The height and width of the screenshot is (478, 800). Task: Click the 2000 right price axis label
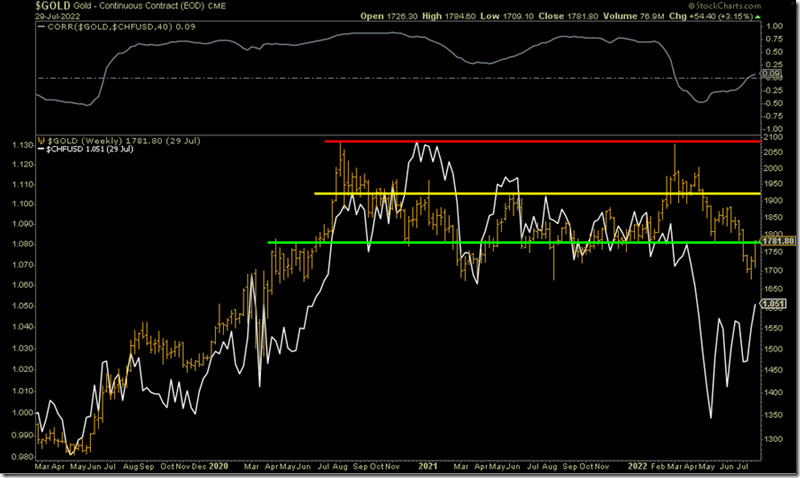click(x=774, y=168)
